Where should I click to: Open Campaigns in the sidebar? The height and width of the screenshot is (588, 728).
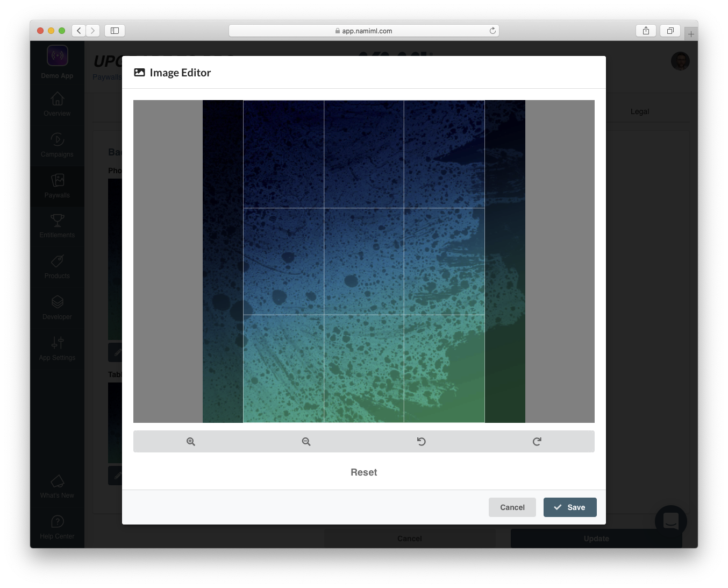[57, 145]
